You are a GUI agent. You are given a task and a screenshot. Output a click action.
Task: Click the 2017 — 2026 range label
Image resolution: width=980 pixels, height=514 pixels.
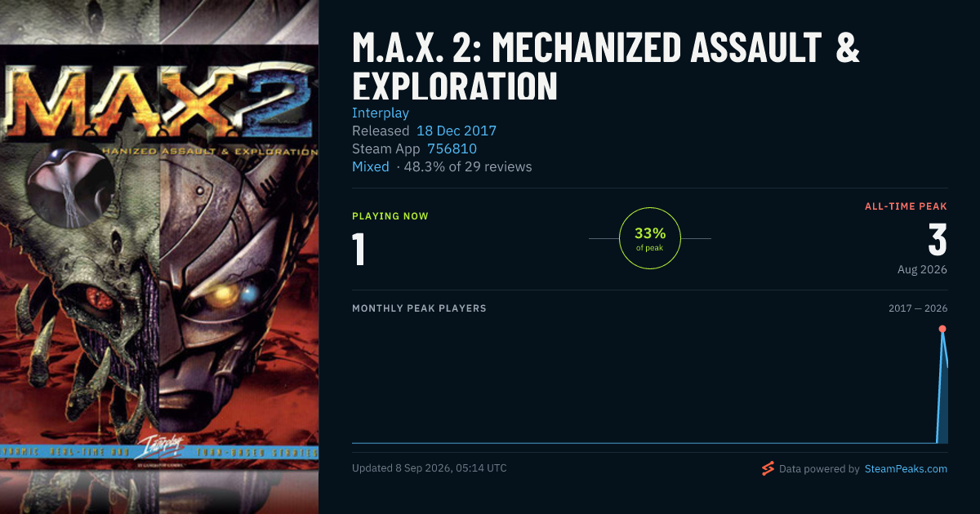[918, 308]
